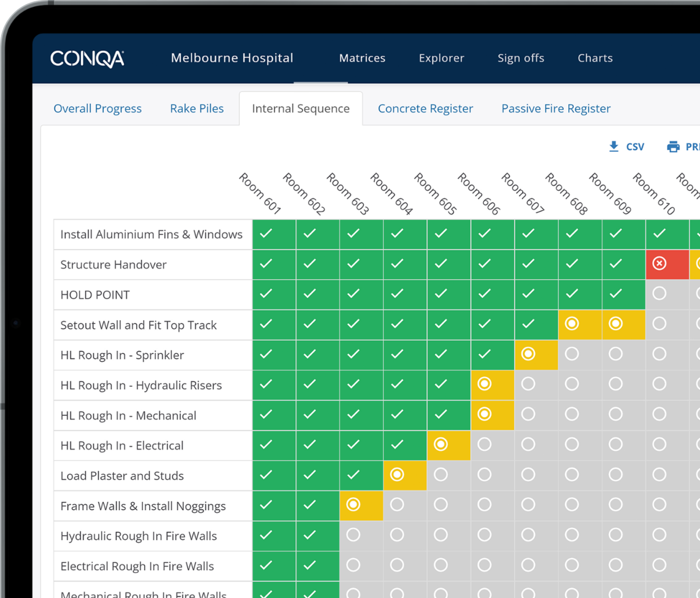Click the yellow marker for Frame Walls Room 603

(x=353, y=504)
